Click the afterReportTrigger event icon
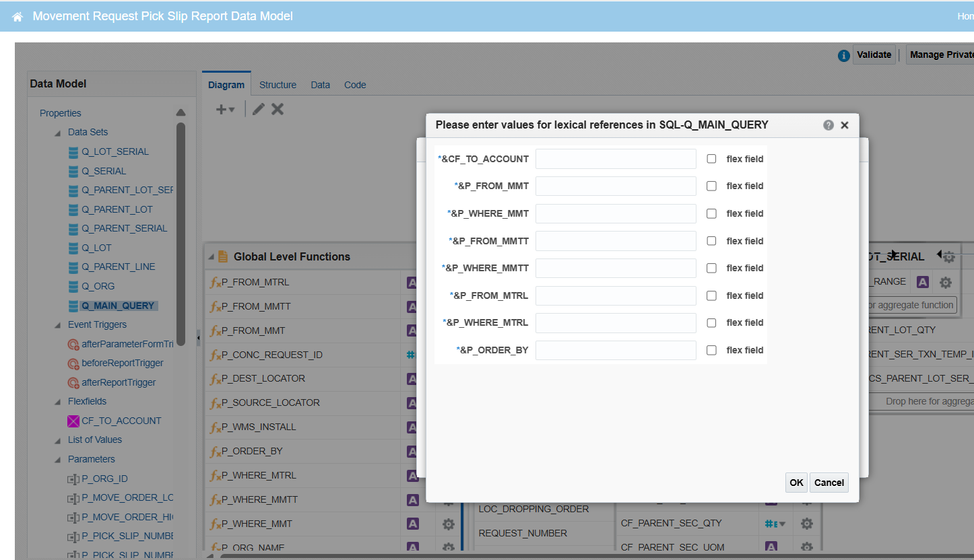Viewport: 974px width, 560px height. [x=73, y=383]
